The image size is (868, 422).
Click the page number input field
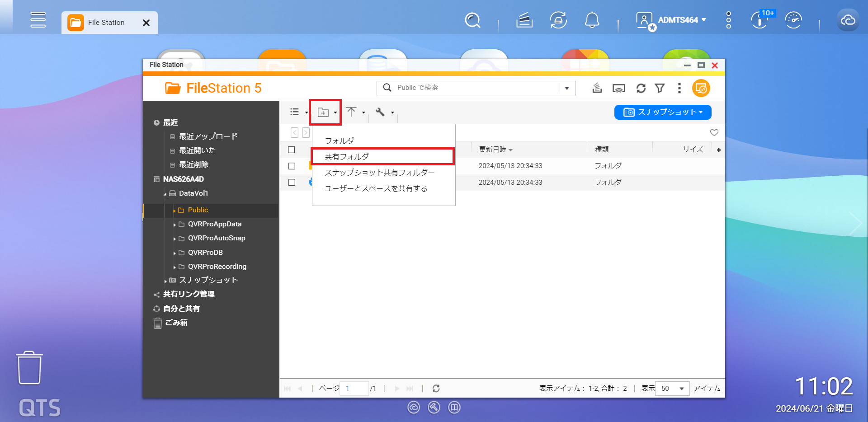pos(354,389)
